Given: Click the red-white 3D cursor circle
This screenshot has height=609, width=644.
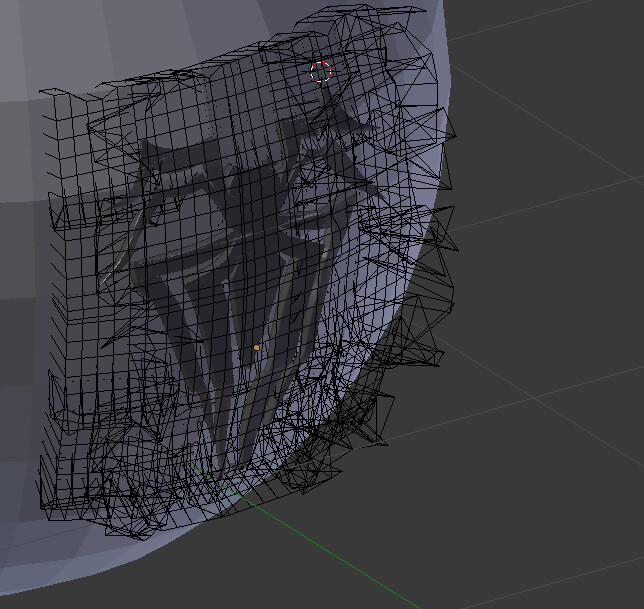Looking at the screenshot, I should coord(321,72).
